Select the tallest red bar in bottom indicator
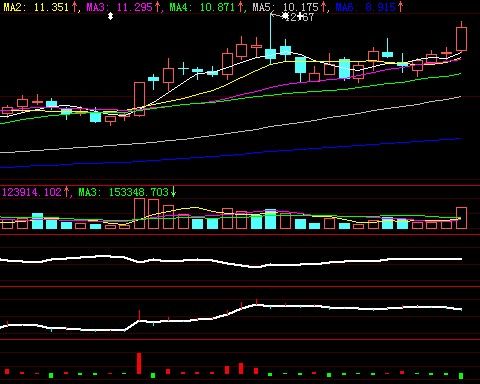 [x=139, y=363]
